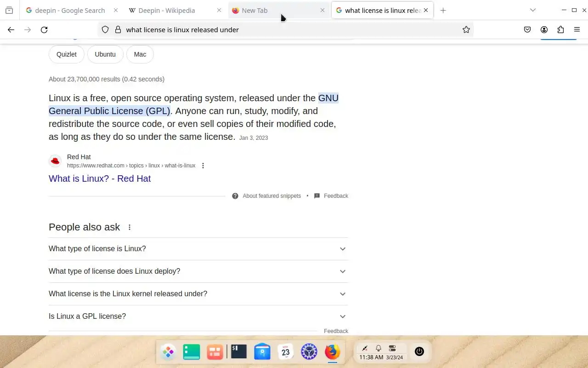Show site information via padlock icon

[118, 29]
